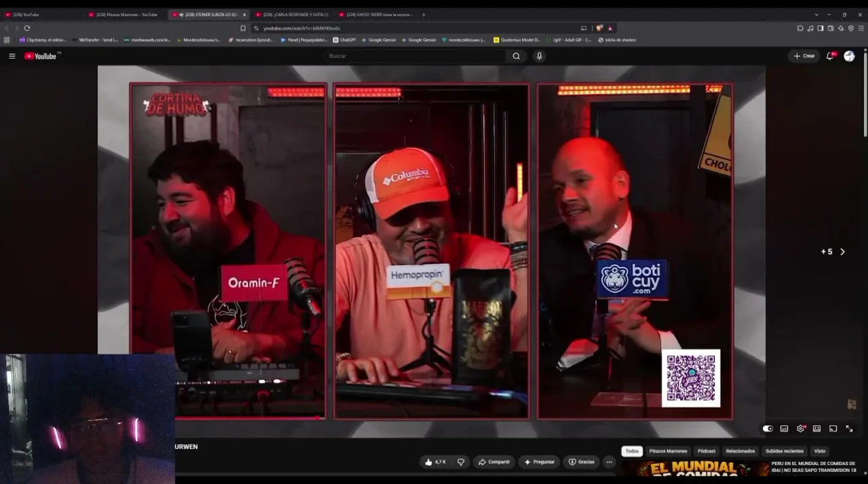Open the ChatGPT bookmark
The height and width of the screenshot is (484, 868).
click(x=344, y=40)
